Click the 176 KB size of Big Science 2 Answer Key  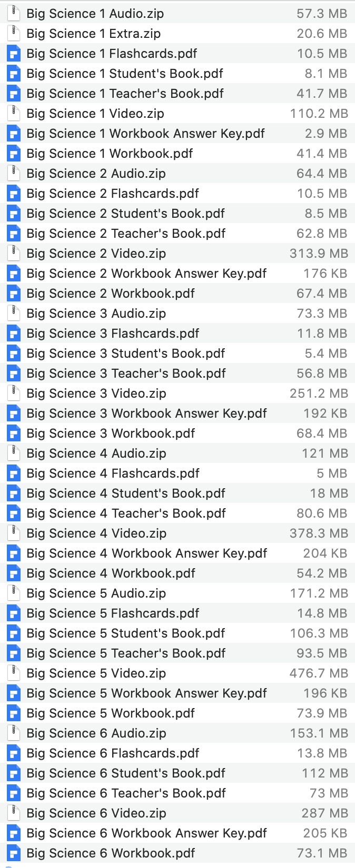pos(325,274)
